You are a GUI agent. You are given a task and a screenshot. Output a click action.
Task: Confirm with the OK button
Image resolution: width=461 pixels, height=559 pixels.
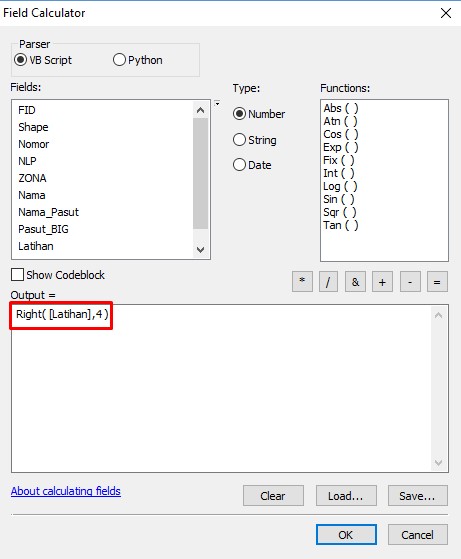point(346,534)
